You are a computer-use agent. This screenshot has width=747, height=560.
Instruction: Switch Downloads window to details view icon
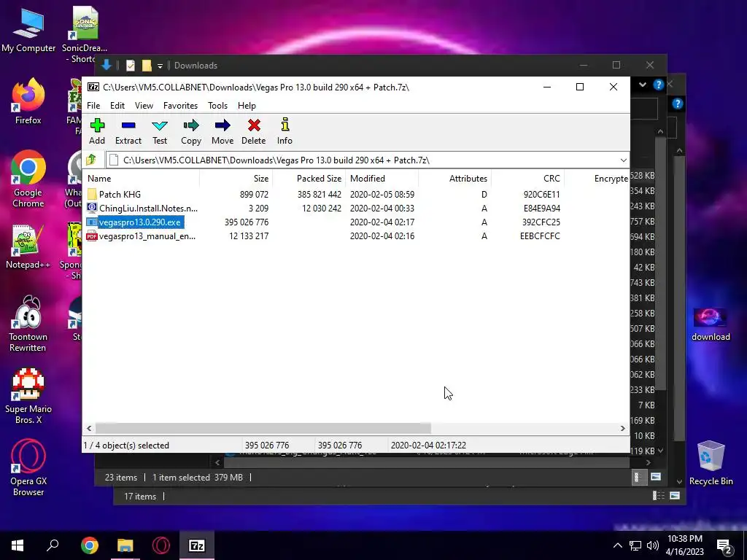point(638,477)
